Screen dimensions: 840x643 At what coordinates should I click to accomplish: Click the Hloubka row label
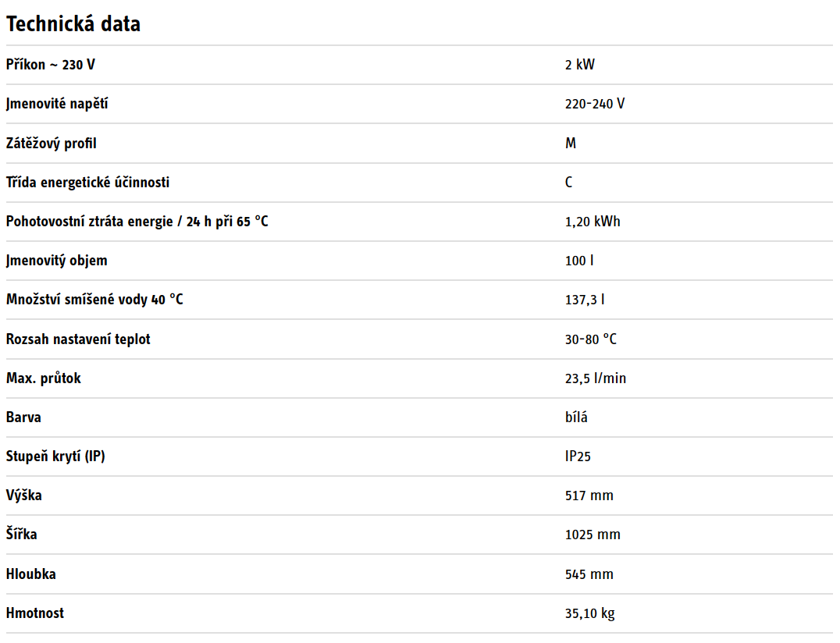(x=31, y=574)
